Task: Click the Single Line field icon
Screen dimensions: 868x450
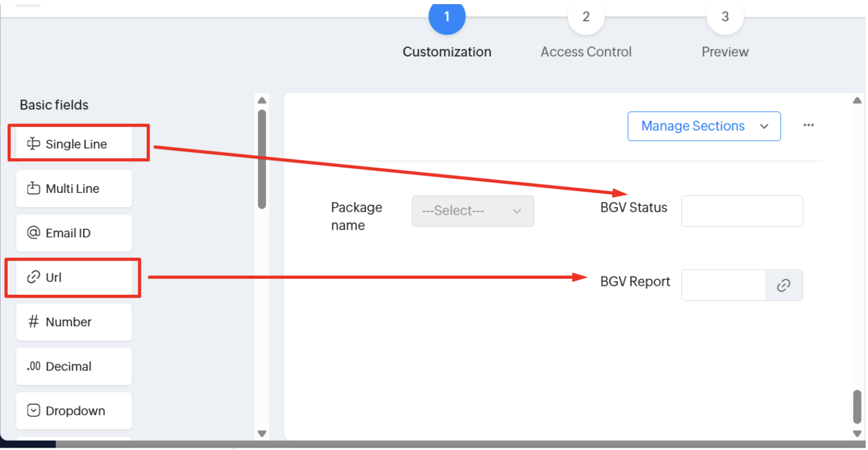Action: click(x=34, y=144)
